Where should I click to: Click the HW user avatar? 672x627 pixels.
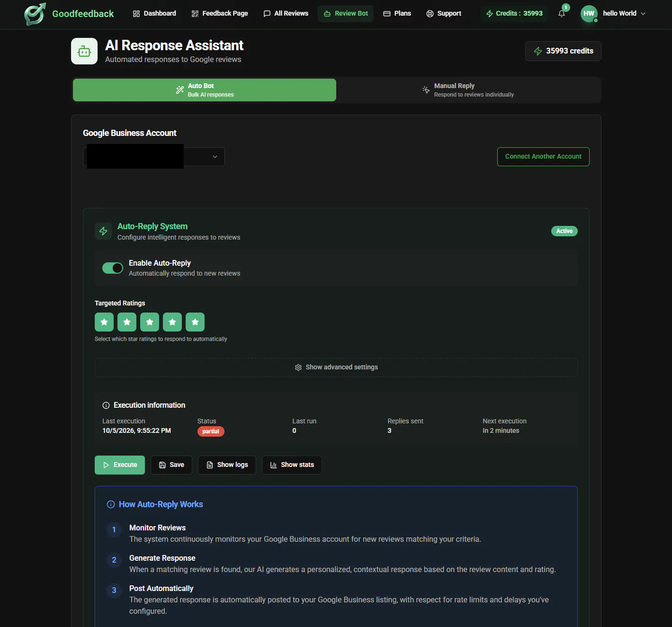589,13
